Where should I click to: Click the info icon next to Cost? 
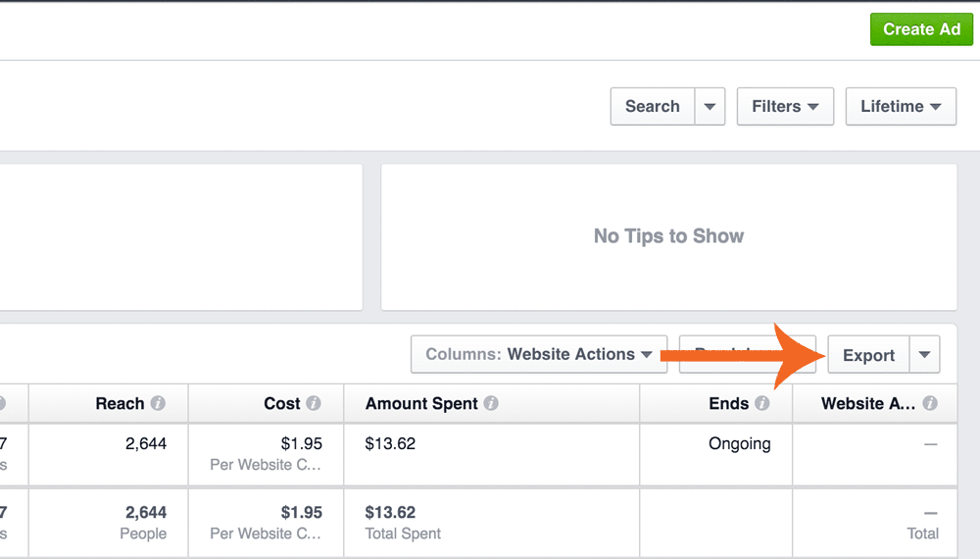(314, 403)
